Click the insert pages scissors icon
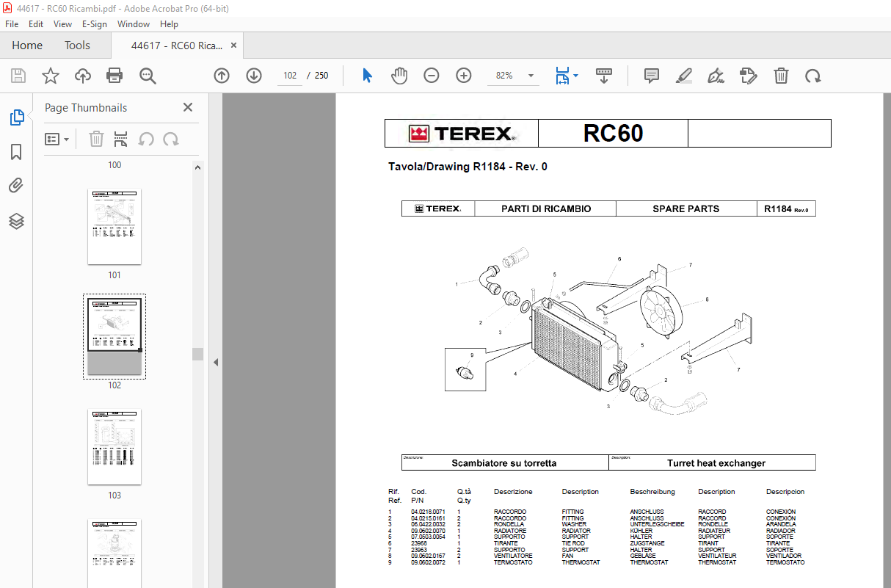891x588 pixels. pos(121,139)
